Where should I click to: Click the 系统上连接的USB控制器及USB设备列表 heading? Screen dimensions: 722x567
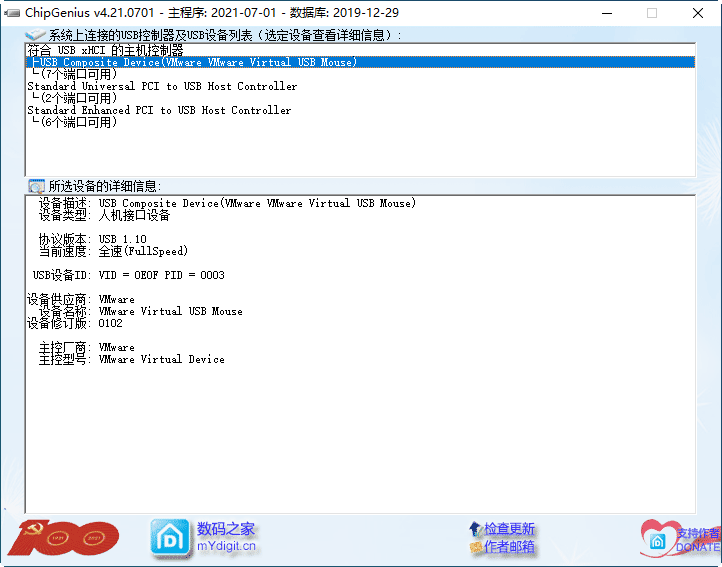(x=225, y=35)
